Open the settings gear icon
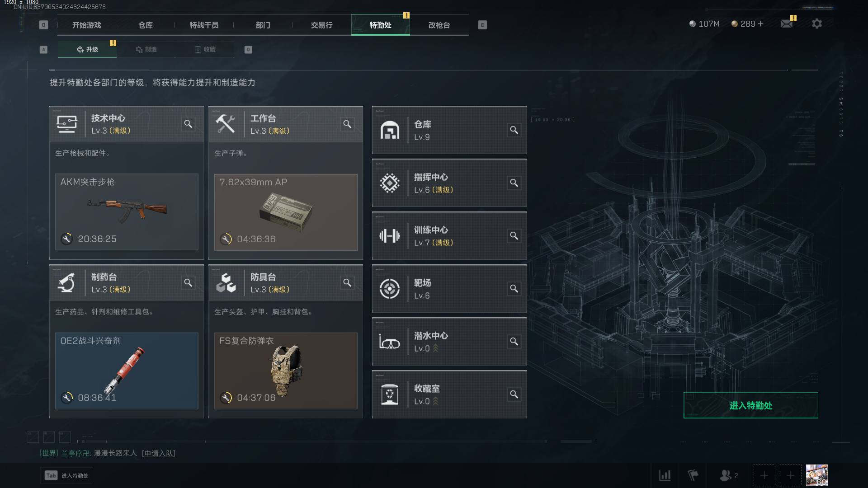 tap(817, 23)
